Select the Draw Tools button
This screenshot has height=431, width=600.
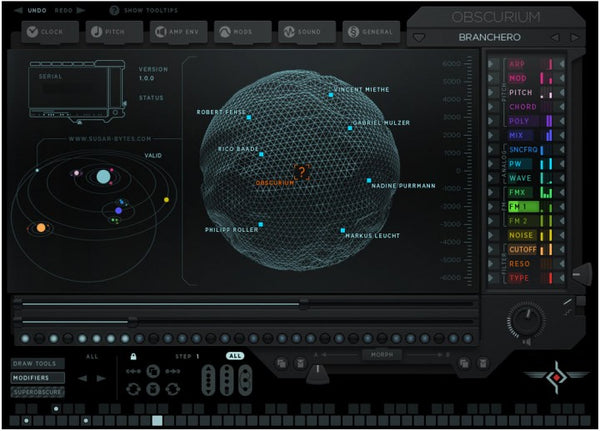37,364
